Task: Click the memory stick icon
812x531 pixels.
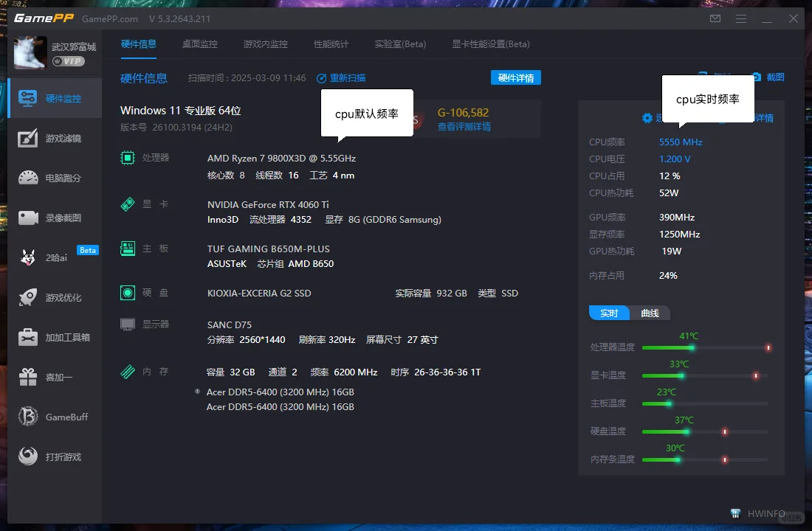Action: click(x=128, y=372)
